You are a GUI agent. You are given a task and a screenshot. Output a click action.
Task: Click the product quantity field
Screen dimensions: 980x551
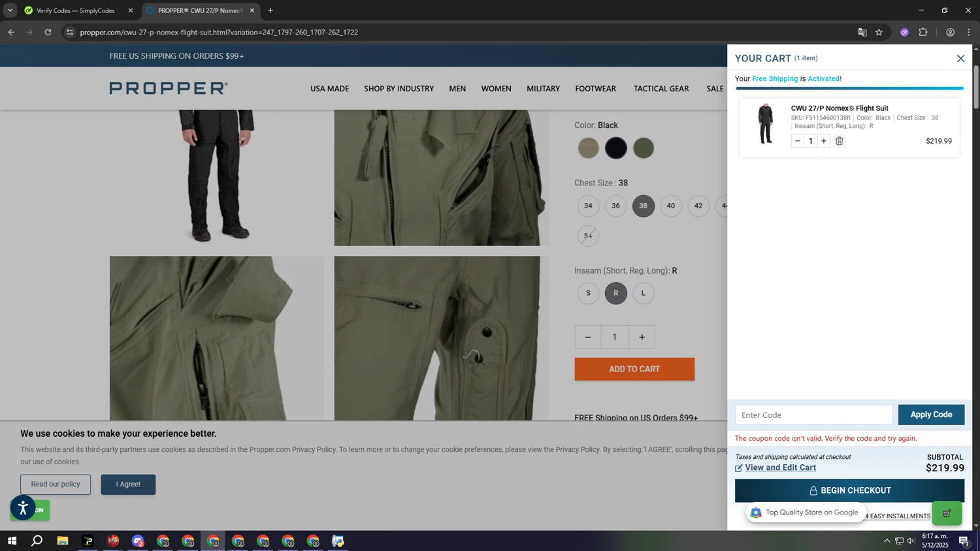[x=615, y=337]
